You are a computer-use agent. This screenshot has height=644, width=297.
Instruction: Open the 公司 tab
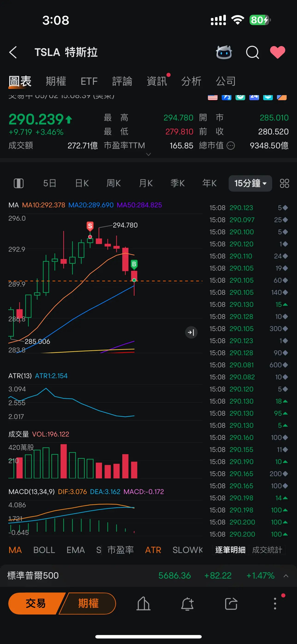(226, 81)
